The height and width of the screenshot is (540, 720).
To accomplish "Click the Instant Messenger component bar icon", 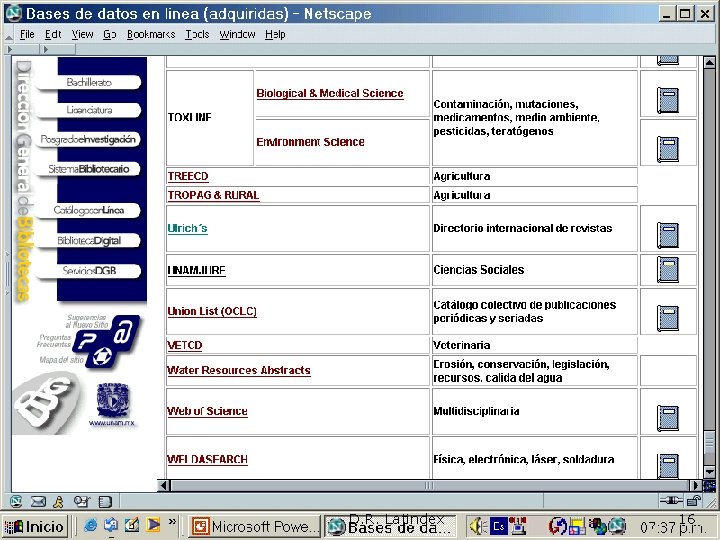I will click(58, 501).
